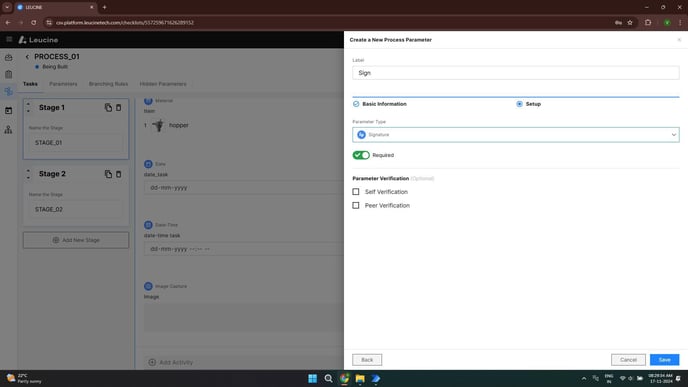Open the calendar icon in the sidebar
The height and width of the screenshot is (387, 688).
pos(8,111)
